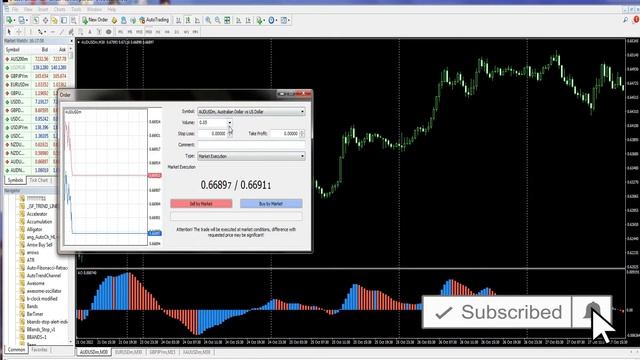The height and width of the screenshot is (360, 640).
Task: Click the notification bell icon
Action: pyautogui.click(x=591, y=312)
